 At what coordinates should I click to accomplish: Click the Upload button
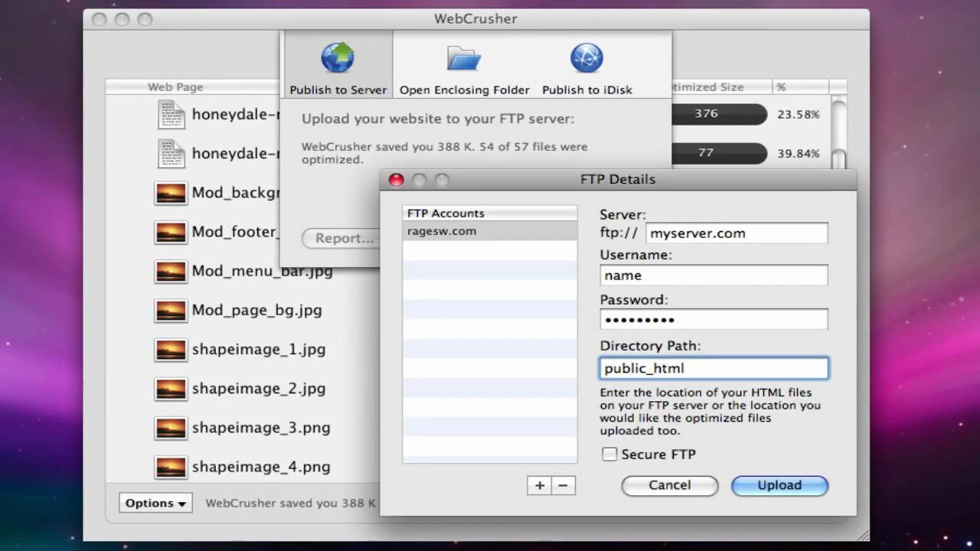(x=779, y=485)
